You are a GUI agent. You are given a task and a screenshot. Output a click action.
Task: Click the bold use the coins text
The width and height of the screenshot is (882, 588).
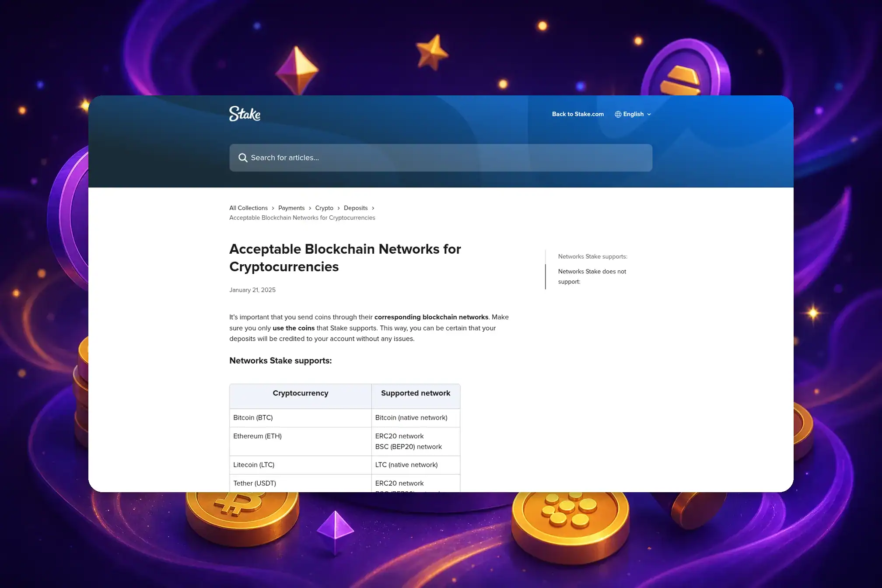coord(294,328)
